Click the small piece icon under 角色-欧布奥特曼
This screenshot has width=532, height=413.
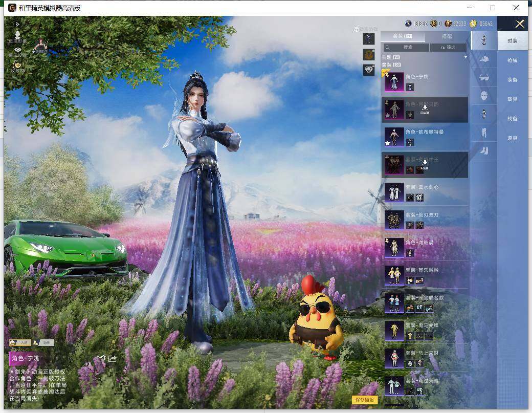tap(410, 142)
